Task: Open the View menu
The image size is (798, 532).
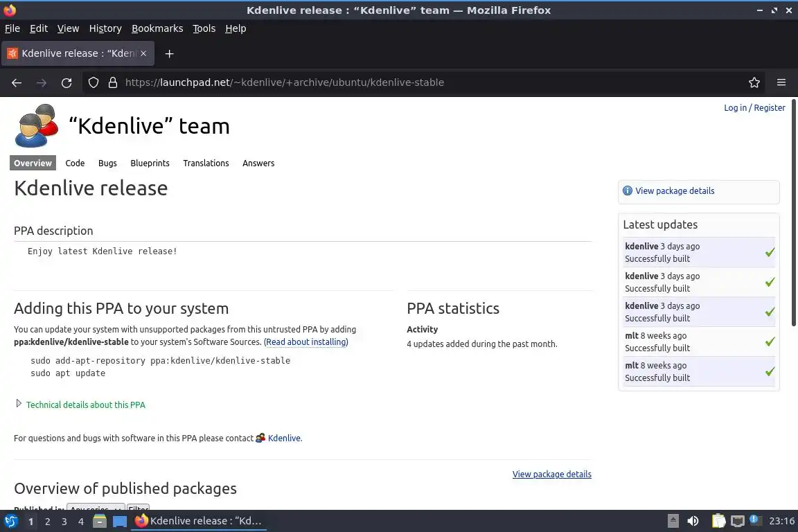Action: click(68, 28)
